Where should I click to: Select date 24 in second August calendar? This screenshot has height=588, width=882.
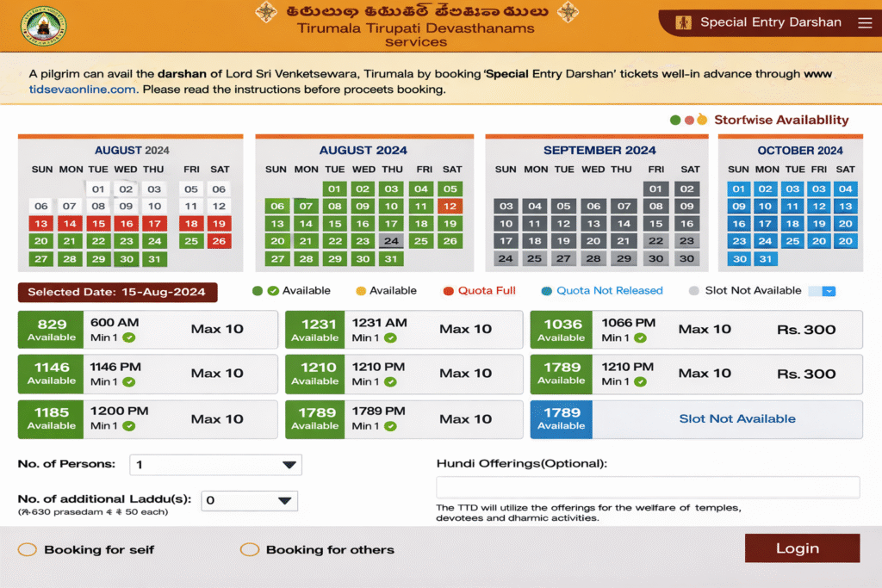coord(391,242)
